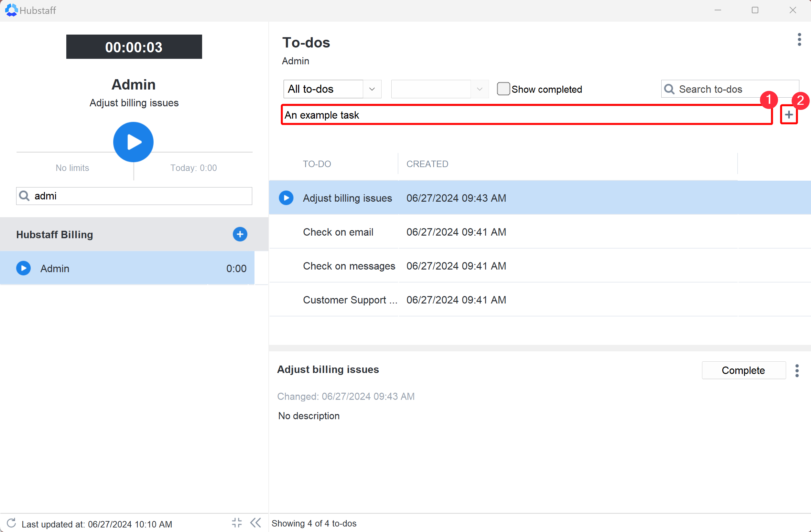The width and height of the screenshot is (811, 532).
Task: Start timer on Admin project row
Action: tap(24, 268)
